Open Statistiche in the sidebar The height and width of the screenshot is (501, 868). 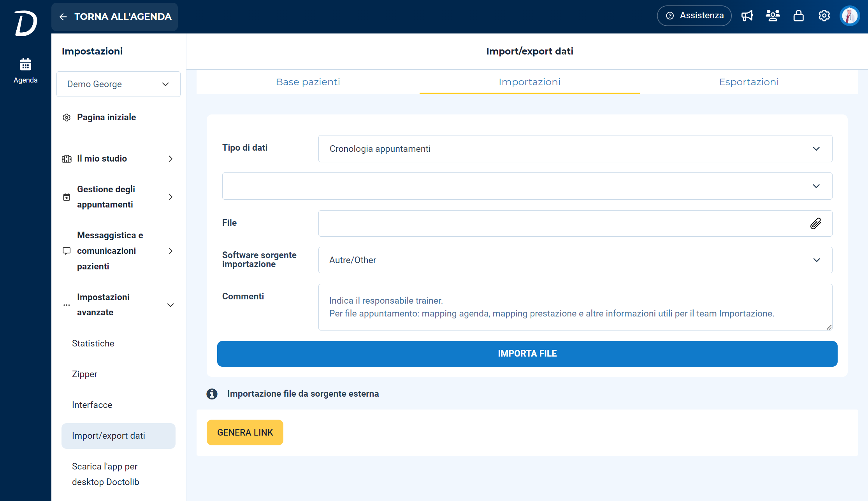pyautogui.click(x=93, y=343)
